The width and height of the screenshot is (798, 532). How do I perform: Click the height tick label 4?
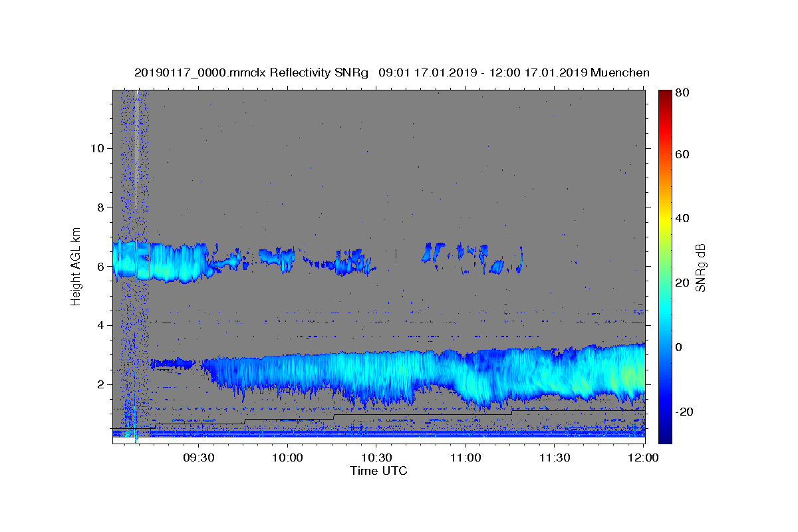(x=99, y=325)
